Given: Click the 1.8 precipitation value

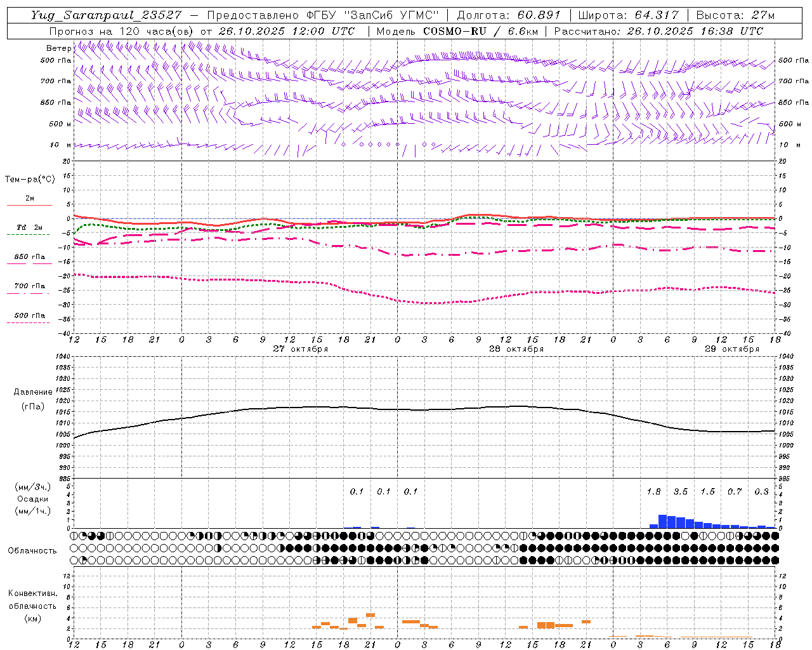Looking at the screenshot, I should [x=653, y=492].
